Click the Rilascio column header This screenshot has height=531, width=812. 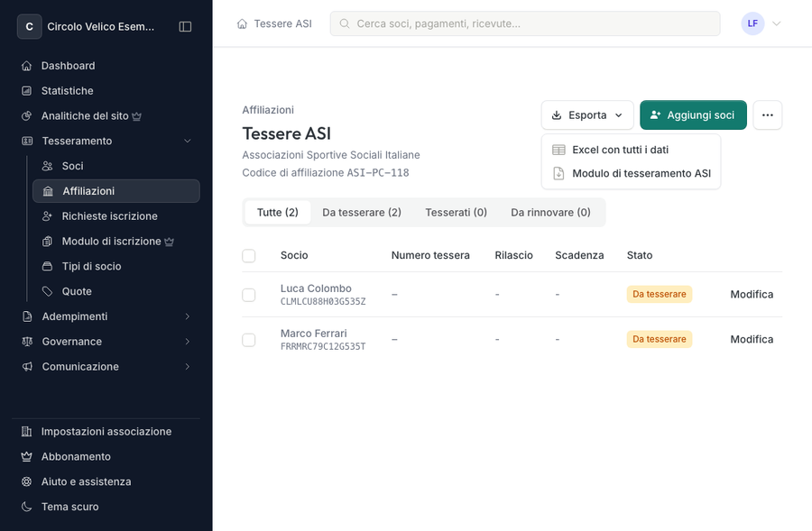[x=513, y=256]
